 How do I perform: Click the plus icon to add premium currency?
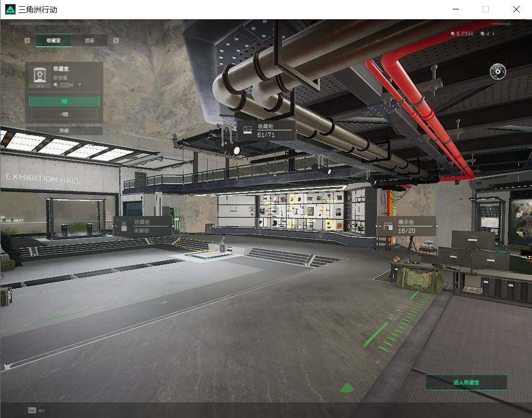[493, 34]
